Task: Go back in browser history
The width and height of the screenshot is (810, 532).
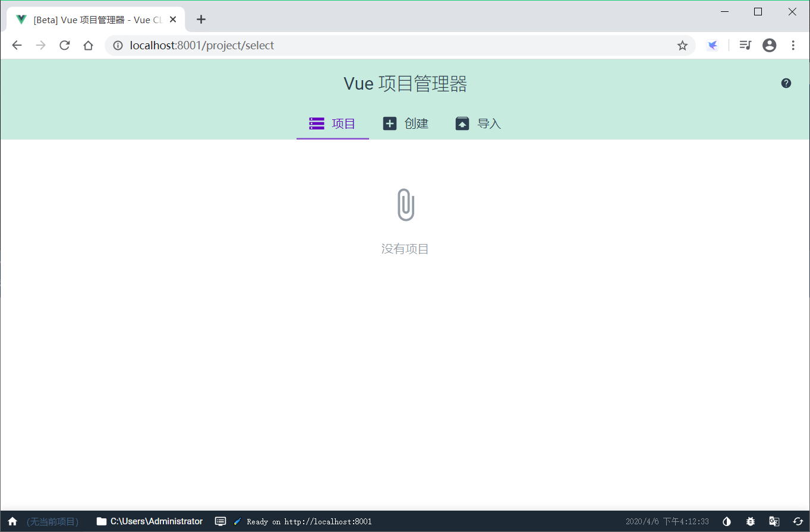Action: coord(17,45)
